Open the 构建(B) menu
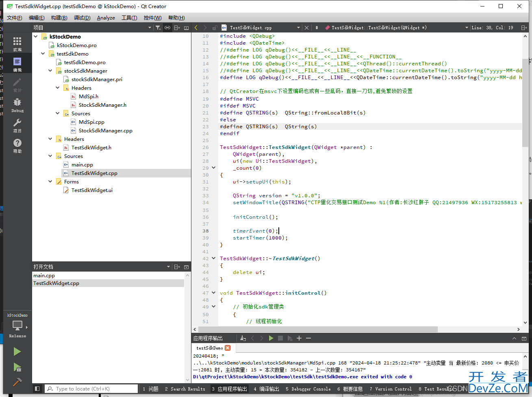This screenshot has width=532, height=397. tap(59, 18)
